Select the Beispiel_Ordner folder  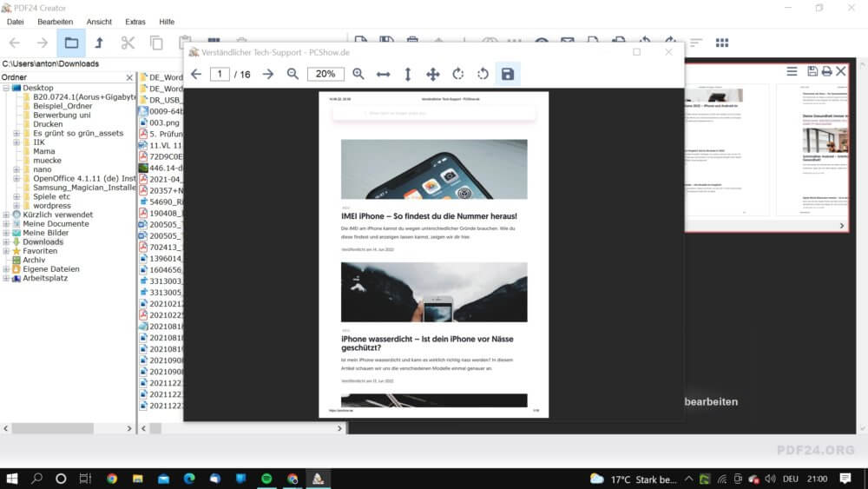coord(62,106)
